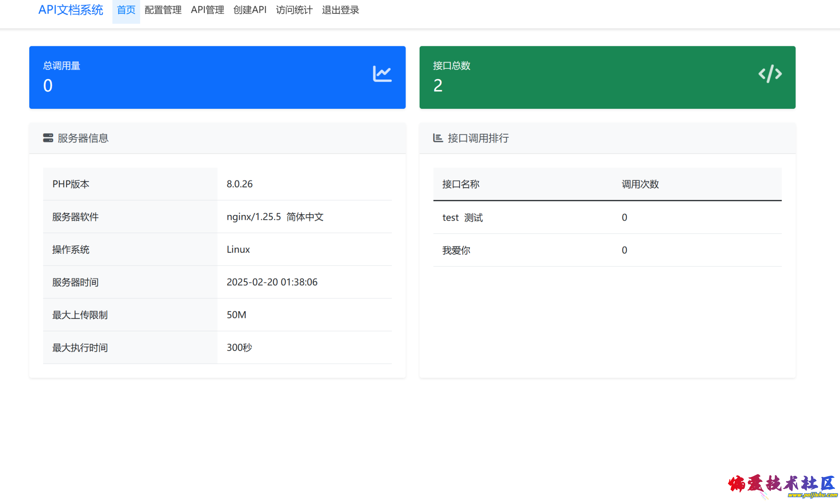Go to the API管理 page
The height and width of the screenshot is (504, 840).
[207, 10]
